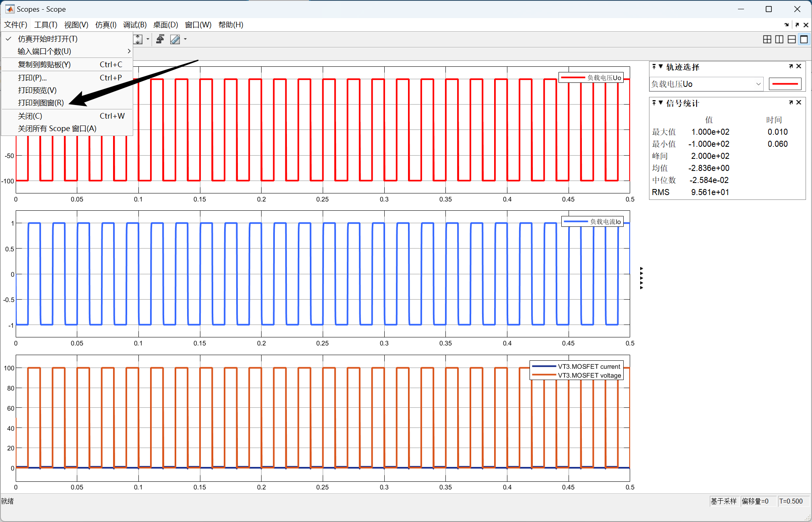Click the 负载电流Io legend entry
Viewport: 812px width, 522px height.
[x=592, y=222]
